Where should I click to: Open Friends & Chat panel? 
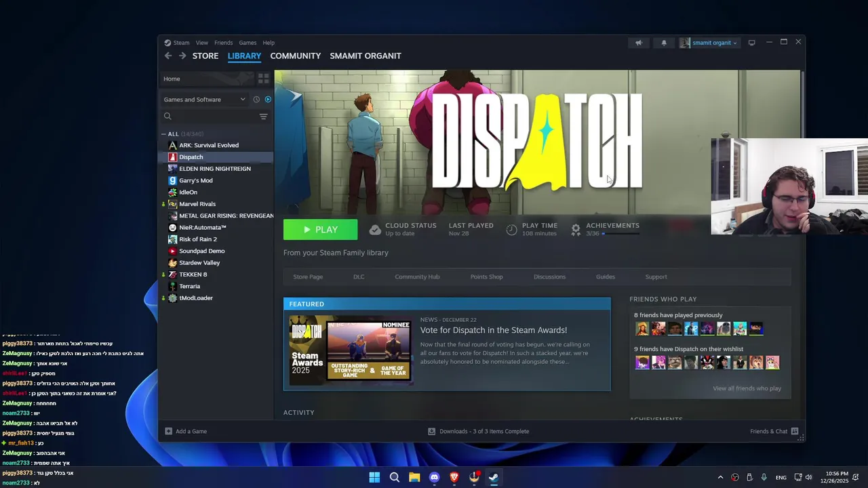(774, 431)
